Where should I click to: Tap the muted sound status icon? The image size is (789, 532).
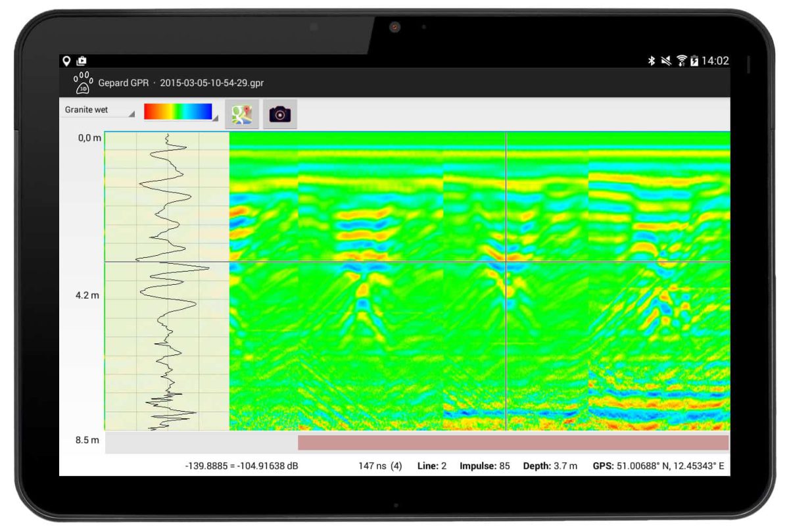pos(667,60)
